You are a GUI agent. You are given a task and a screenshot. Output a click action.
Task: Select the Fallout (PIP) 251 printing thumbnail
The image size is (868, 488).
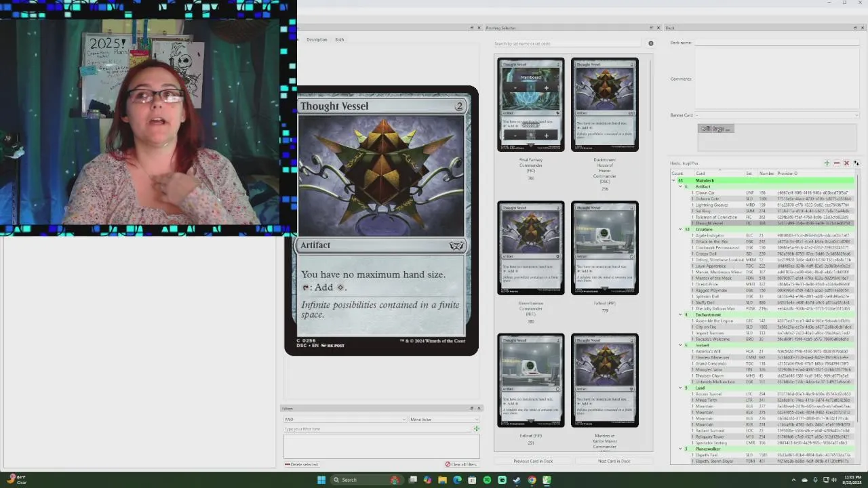pyautogui.click(x=531, y=380)
